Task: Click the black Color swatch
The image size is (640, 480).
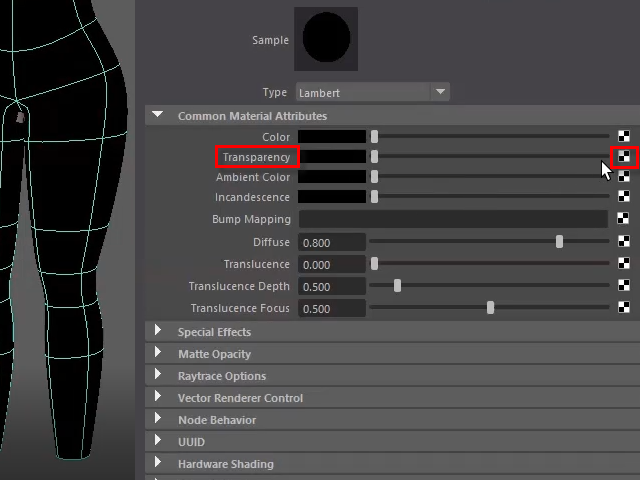Action: (x=332, y=137)
